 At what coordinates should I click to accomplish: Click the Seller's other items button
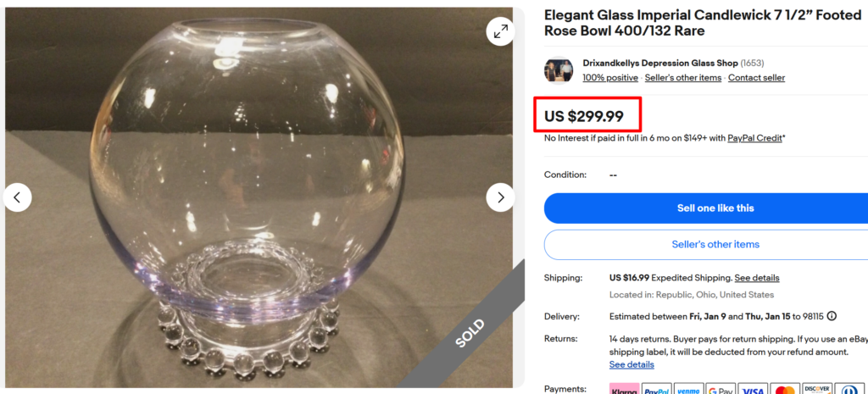pos(715,244)
